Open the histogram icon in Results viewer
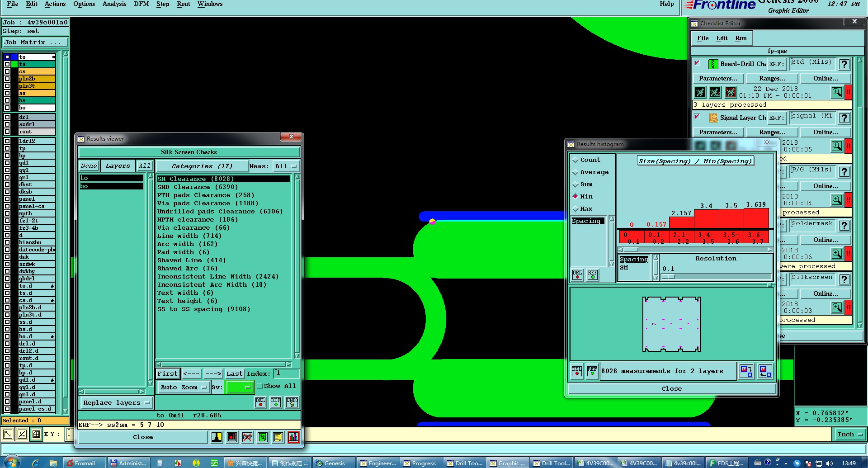Screen dimensions: 868x468 coord(293,437)
